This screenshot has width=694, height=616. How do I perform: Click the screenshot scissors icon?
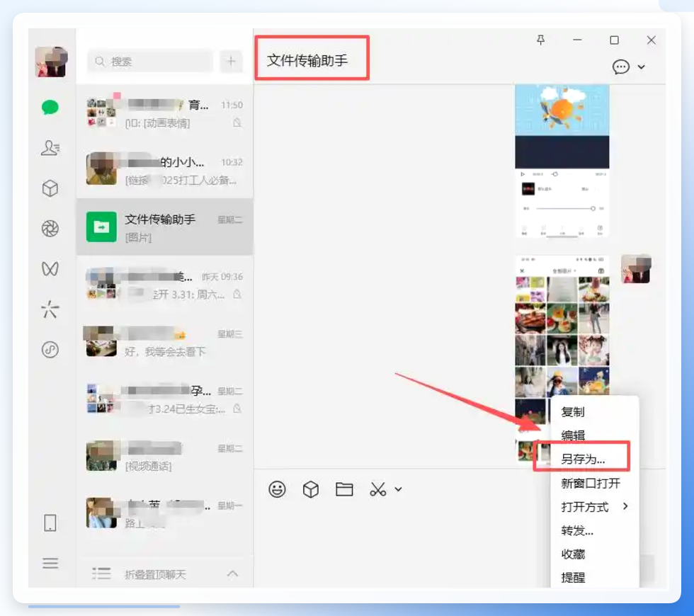pos(377,489)
